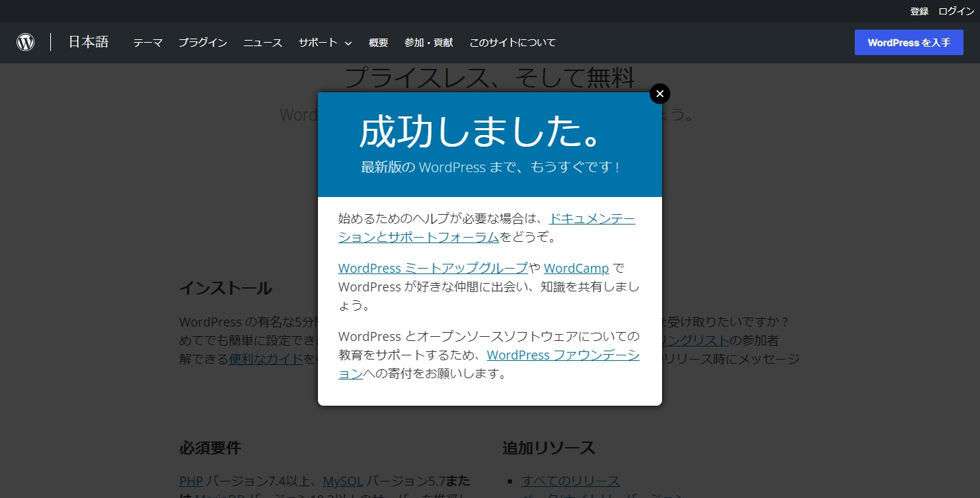Open WordPress ミートアップグループ link
Image resolution: width=980 pixels, height=498 pixels.
pyautogui.click(x=434, y=268)
